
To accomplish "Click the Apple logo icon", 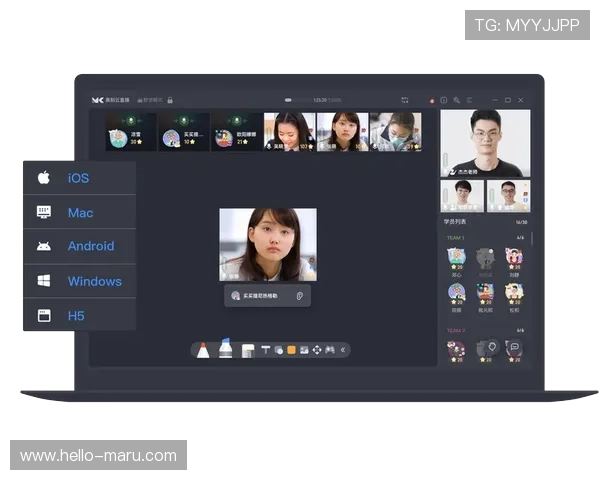I will pos(44,177).
